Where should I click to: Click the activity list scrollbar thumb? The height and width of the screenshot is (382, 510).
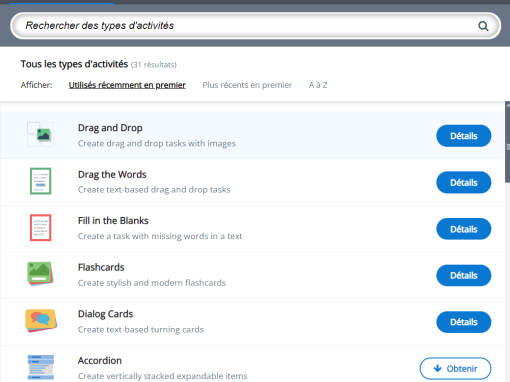(507, 142)
